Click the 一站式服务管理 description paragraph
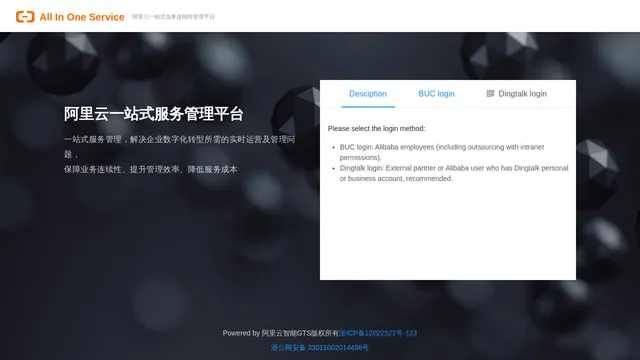Image resolution: width=640 pixels, height=360 pixels. [x=180, y=147]
